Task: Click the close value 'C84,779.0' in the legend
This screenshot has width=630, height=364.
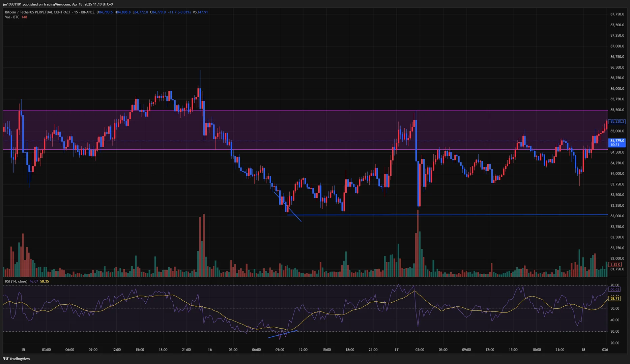Action: click(x=158, y=12)
